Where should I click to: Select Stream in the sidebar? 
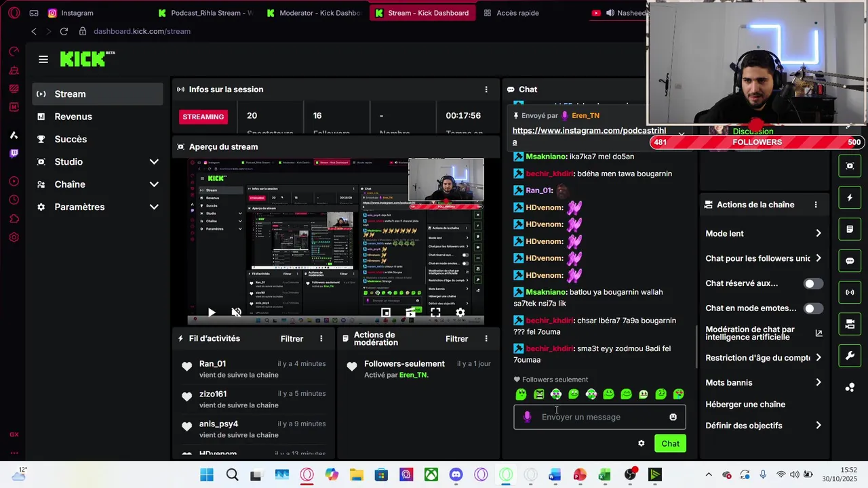pyautogui.click(x=98, y=94)
